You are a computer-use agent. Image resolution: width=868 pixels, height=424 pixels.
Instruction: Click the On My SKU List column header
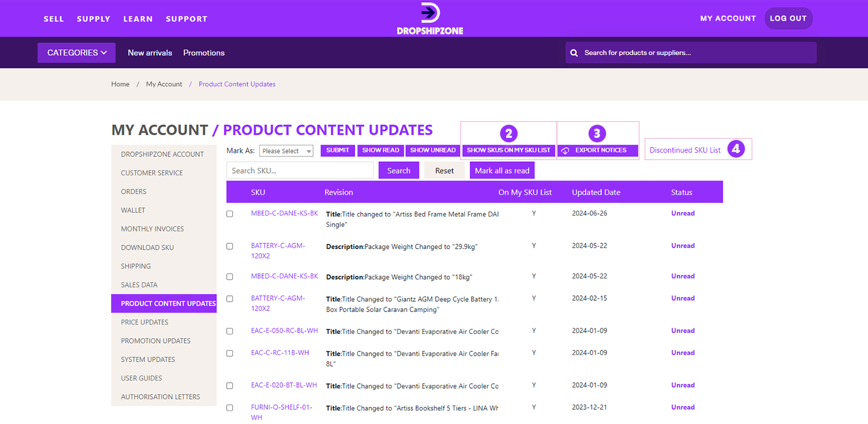click(x=525, y=192)
